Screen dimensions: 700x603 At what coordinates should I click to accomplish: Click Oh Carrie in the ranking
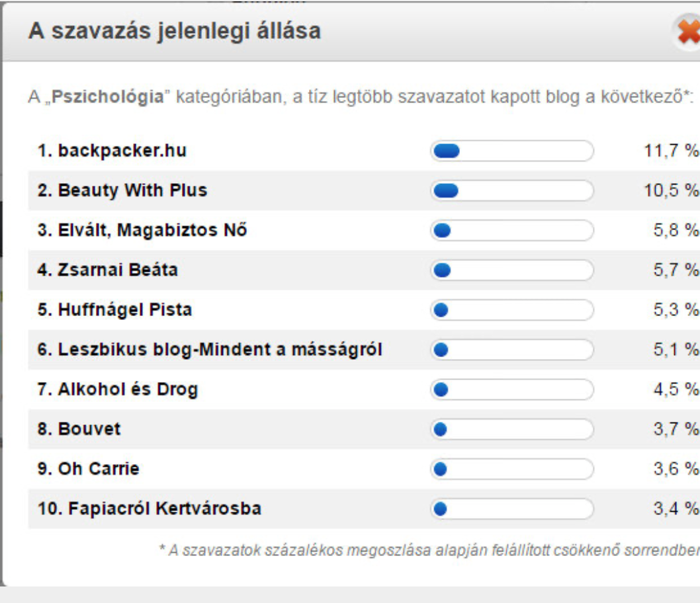click(x=89, y=469)
